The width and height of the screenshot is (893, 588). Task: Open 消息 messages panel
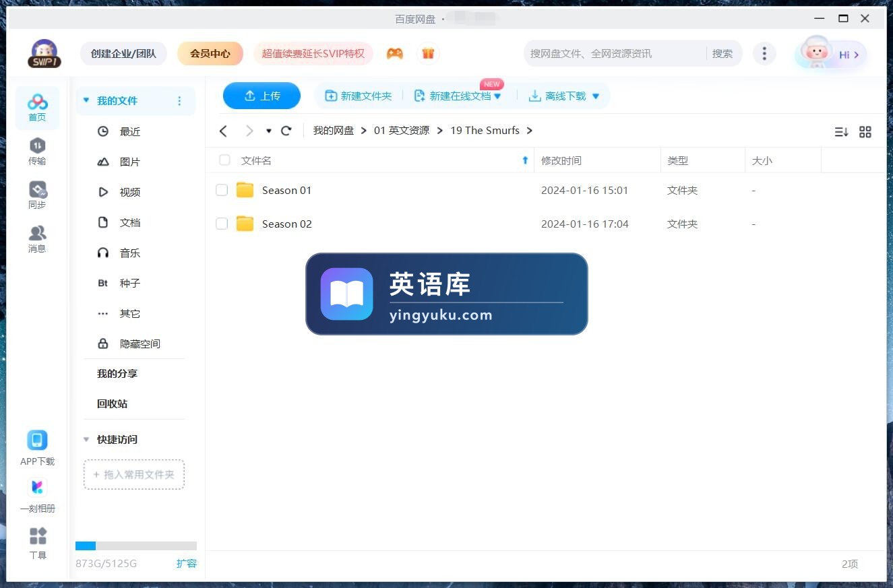point(37,239)
